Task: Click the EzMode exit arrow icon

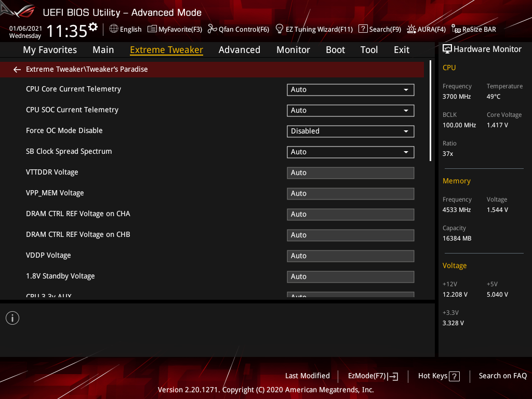Action: [x=393, y=376]
